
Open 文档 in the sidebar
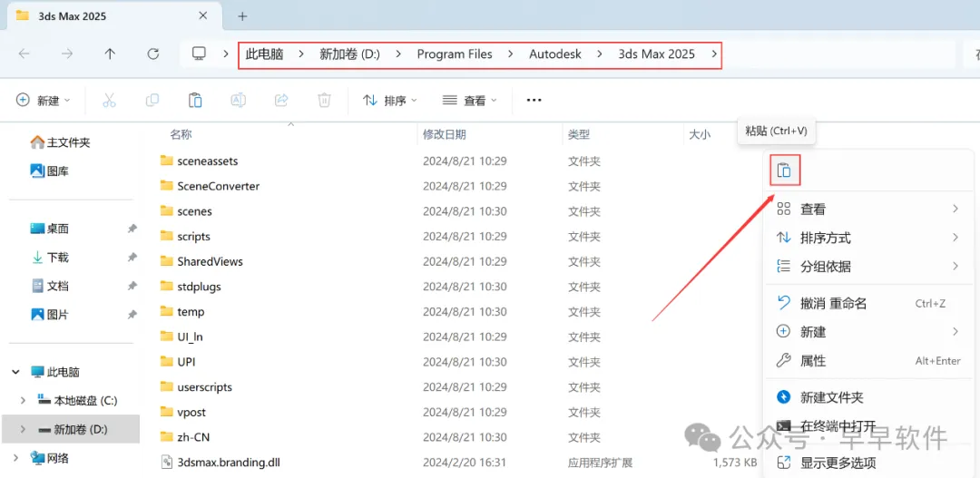(50, 287)
